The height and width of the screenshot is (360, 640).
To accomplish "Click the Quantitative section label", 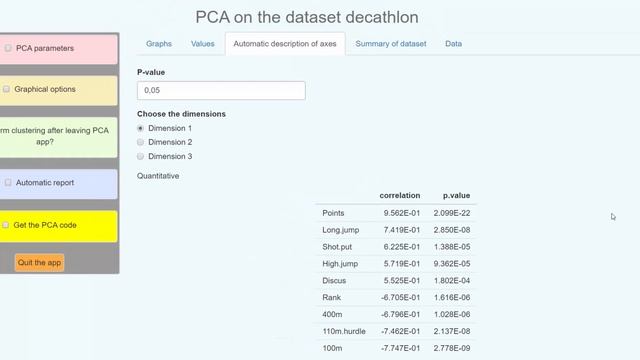I will point(158,176).
